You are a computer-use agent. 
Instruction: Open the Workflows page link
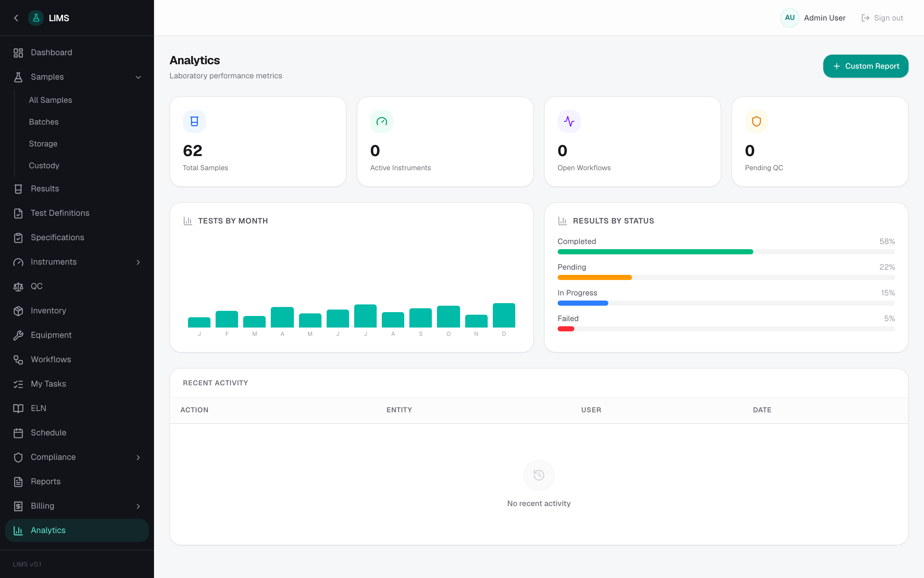[x=77, y=360]
